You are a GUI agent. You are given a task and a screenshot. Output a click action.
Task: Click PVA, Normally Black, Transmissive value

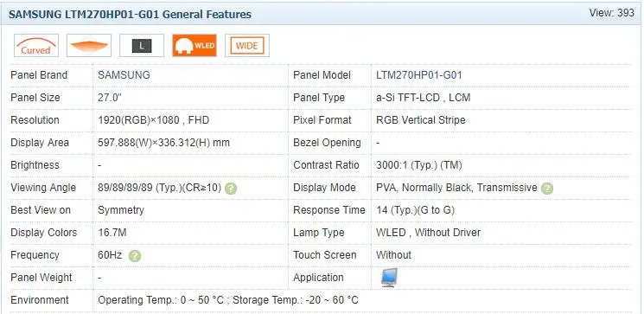coord(456,188)
